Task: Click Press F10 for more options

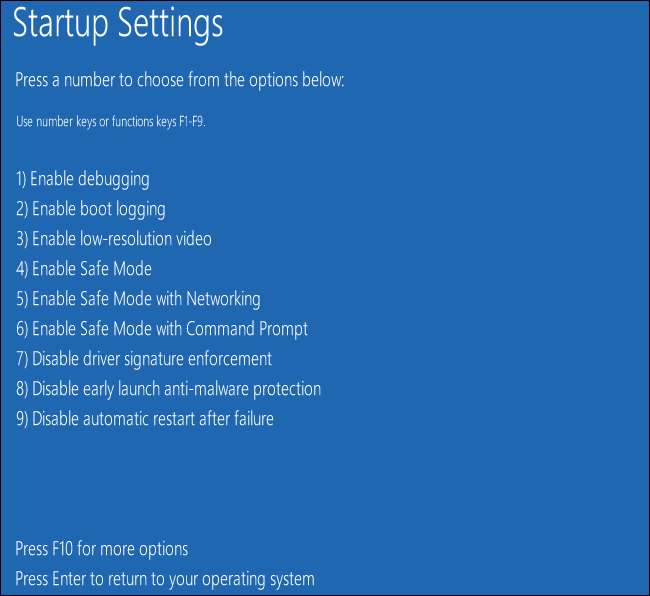Action: 102,549
